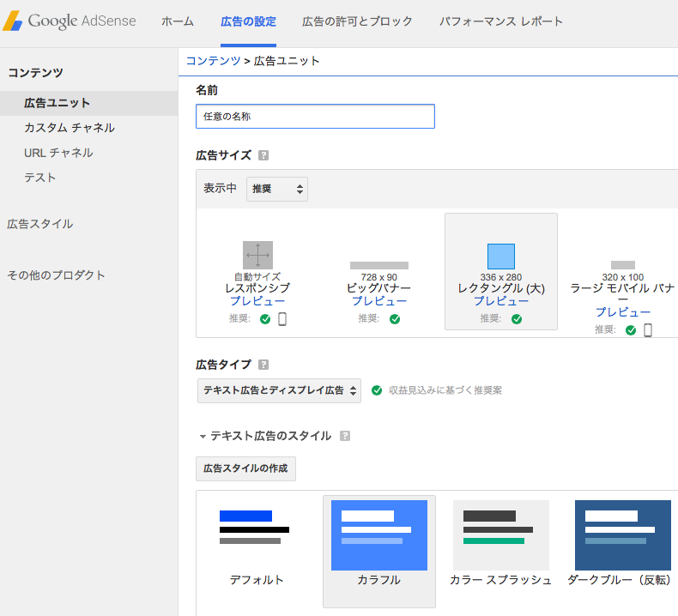Open the 表示中 推奨 dropdown
This screenshot has width=678, height=616.
(277, 189)
